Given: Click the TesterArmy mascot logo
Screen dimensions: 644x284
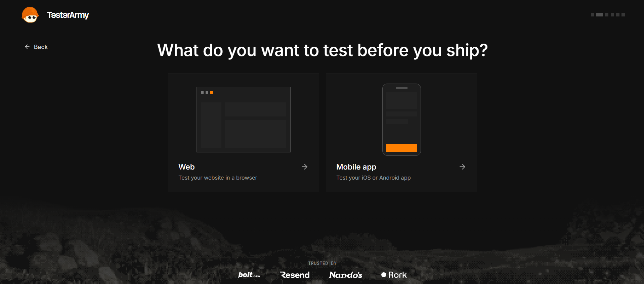Looking at the screenshot, I should pos(30,15).
